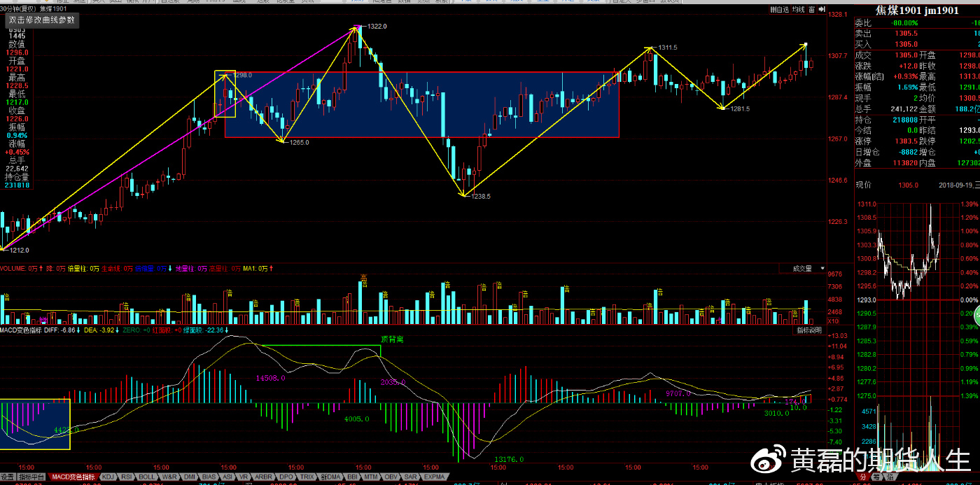Open the 自选 watchlist button
Screen dimensions: 980x485
[x=780, y=10]
